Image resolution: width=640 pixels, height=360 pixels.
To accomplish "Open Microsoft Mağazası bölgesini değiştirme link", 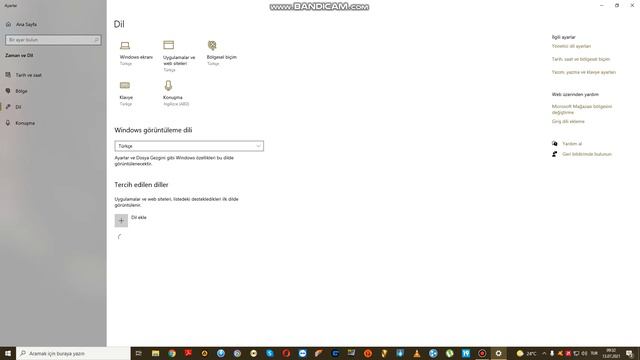I will (582, 109).
